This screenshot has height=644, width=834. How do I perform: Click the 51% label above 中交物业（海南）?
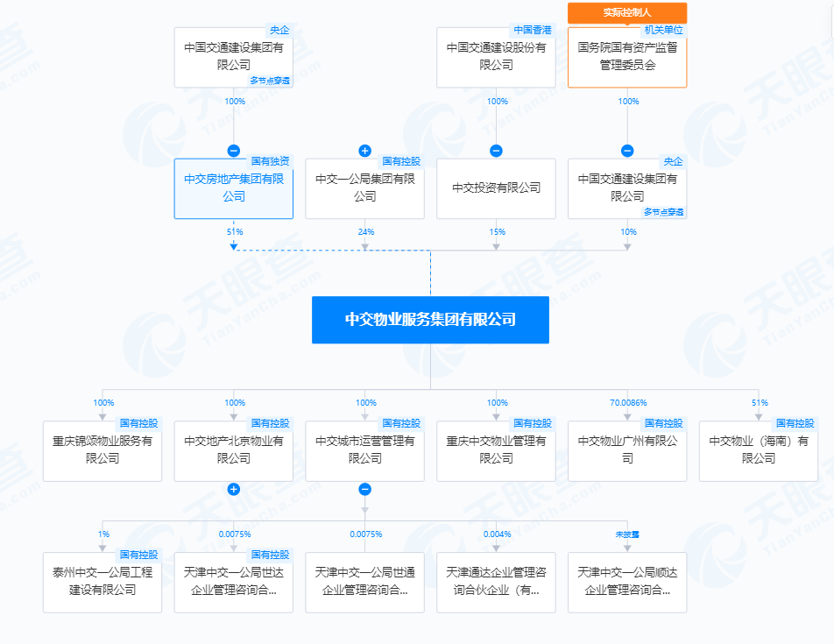point(760,403)
